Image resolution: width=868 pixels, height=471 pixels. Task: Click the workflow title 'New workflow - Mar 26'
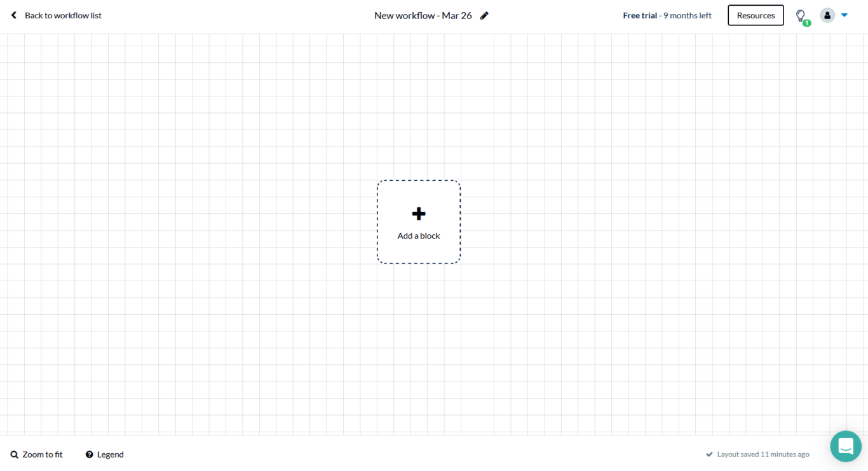[x=423, y=15]
